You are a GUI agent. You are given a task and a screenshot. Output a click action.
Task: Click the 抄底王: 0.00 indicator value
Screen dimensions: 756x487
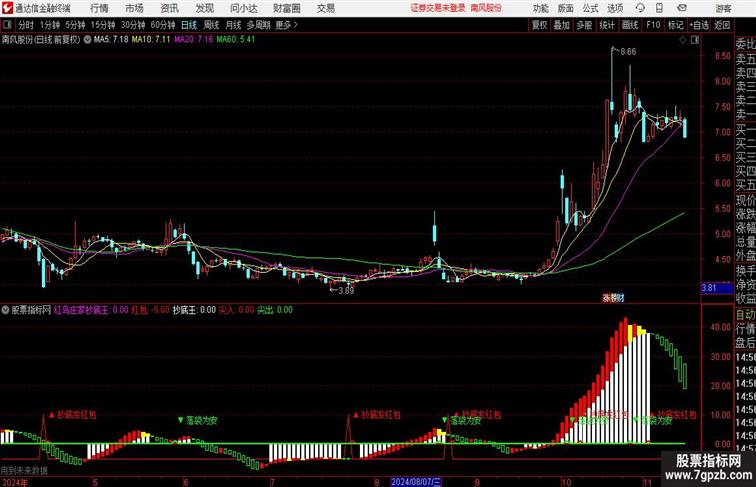pos(194,310)
